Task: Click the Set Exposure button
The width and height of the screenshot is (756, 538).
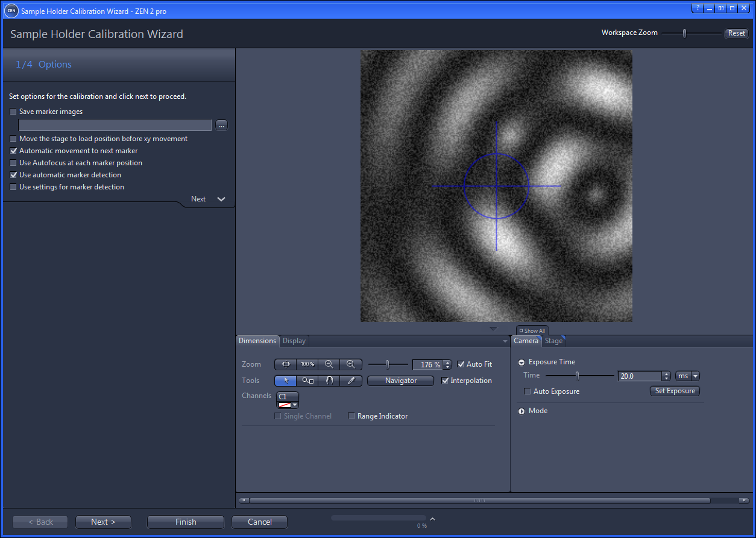Action: tap(675, 391)
